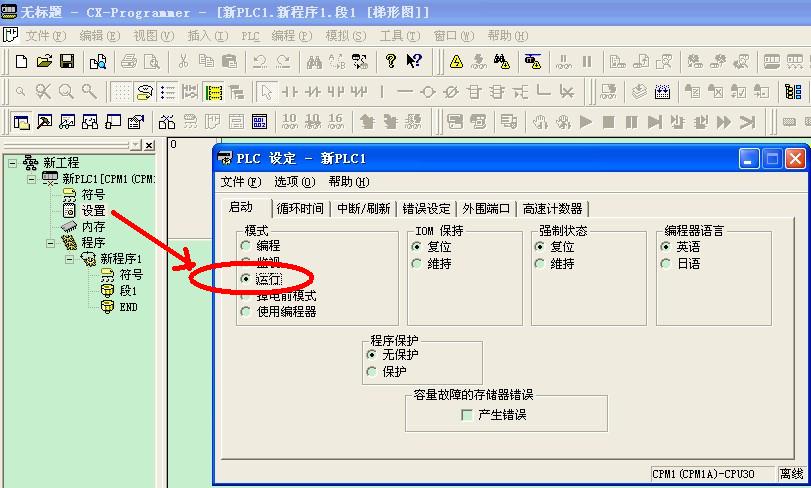The width and height of the screenshot is (811, 488).
Task: Collapse the 新工程 root tree node
Action: (11, 163)
